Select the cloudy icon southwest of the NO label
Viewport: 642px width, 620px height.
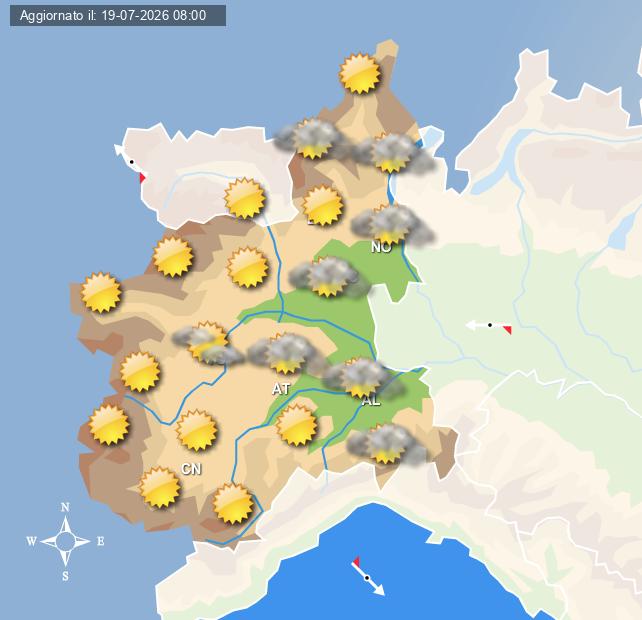point(329,276)
